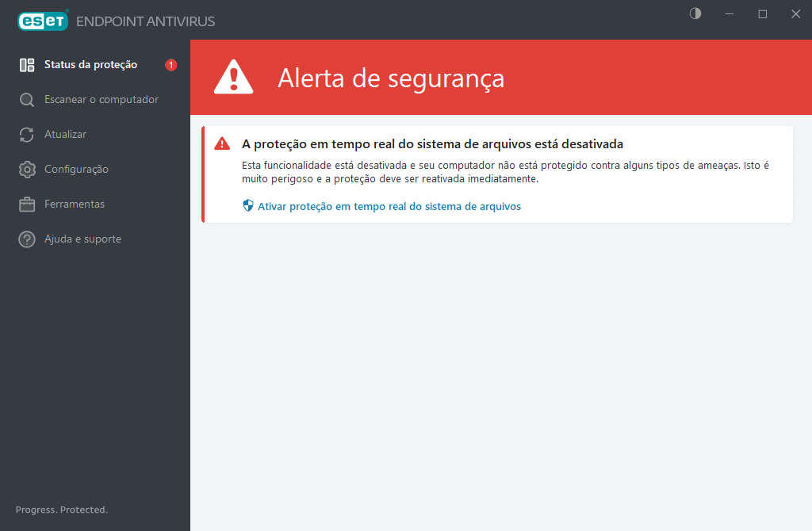This screenshot has width=812, height=531.
Task: Click the Alerta de segurança banner title
Action: (x=391, y=78)
